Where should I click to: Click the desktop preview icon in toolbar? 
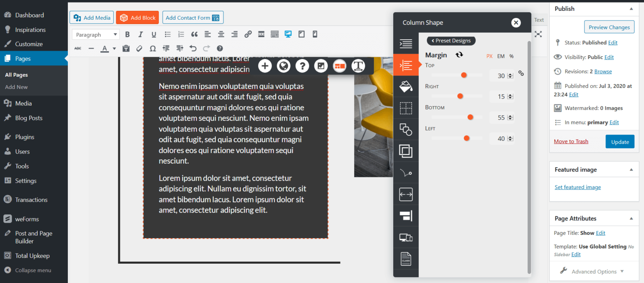288,34
